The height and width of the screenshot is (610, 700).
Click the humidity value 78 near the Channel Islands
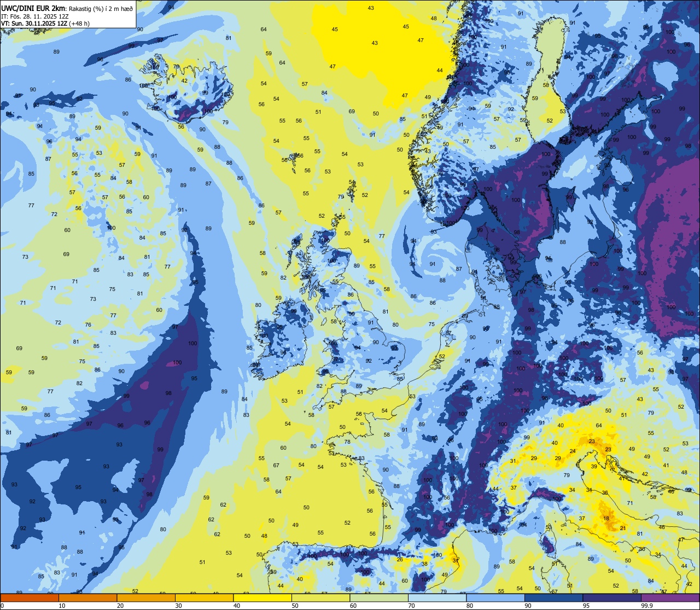[x=347, y=441]
